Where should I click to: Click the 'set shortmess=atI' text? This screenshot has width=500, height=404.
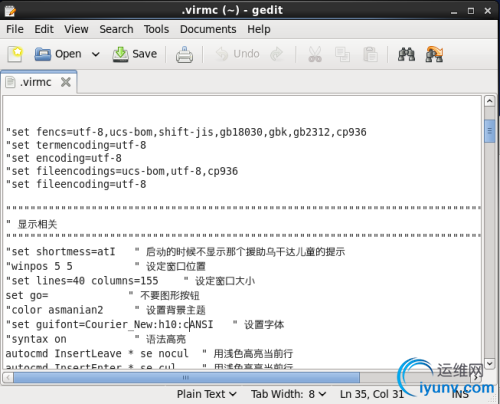click(61, 252)
